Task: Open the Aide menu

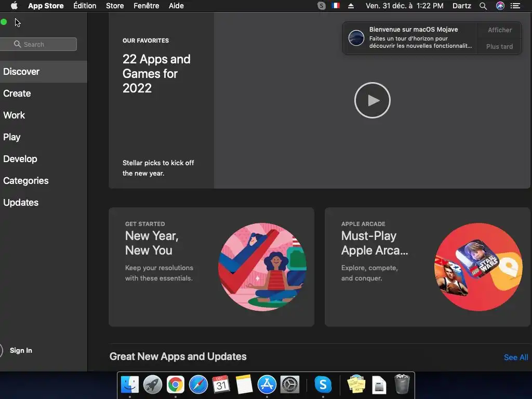Action: coord(176,6)
